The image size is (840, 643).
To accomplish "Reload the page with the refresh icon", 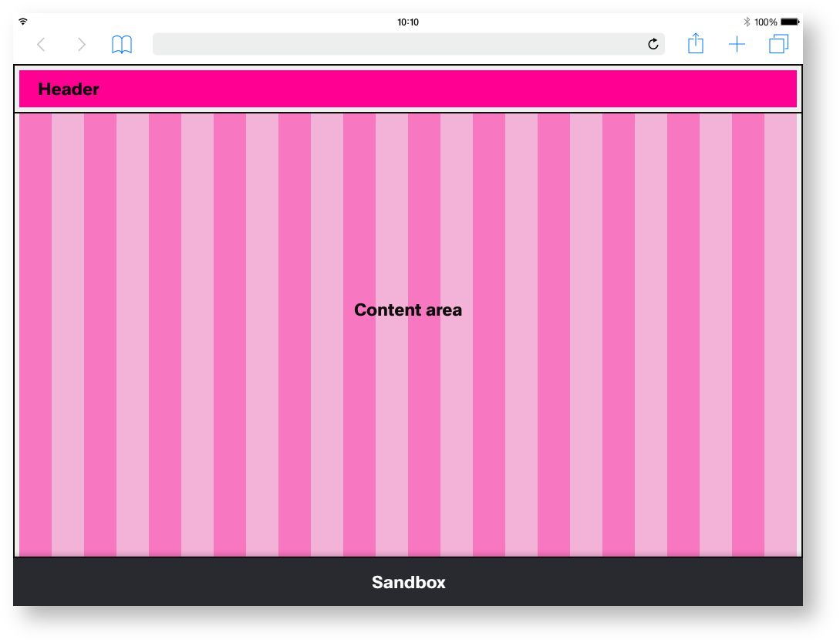I will 653,45.
